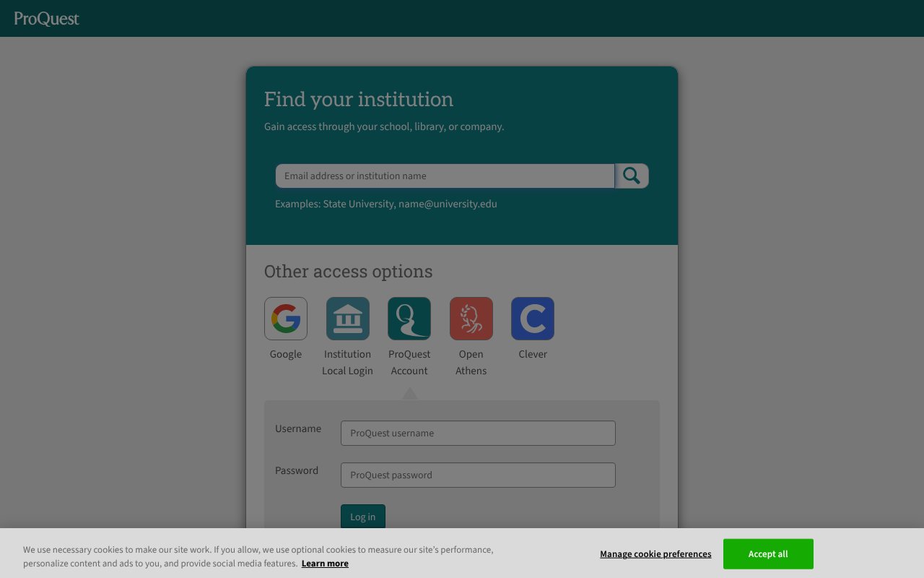The image size is (924, 578).
Task: Click the ProQuest username field
Action: tap(478, 433)
